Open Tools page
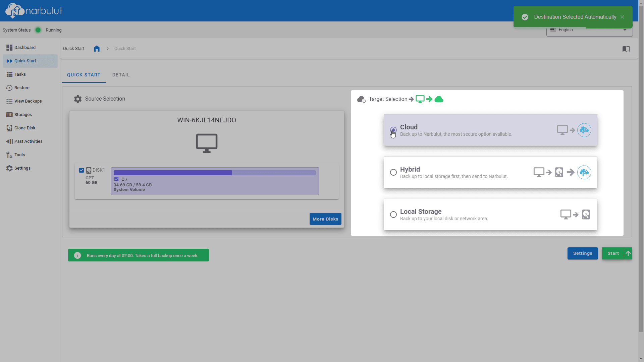This screenshot has width=644, height=362. click(30, 155)
